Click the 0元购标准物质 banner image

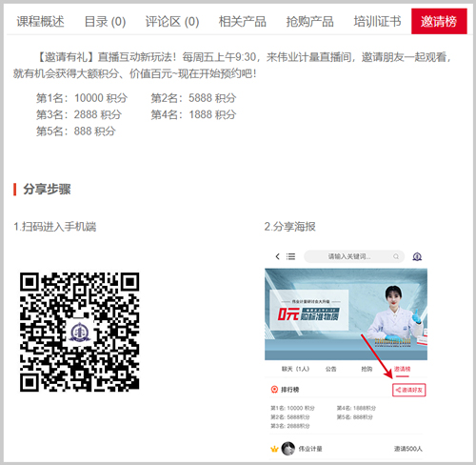click(x=346, y=314)
